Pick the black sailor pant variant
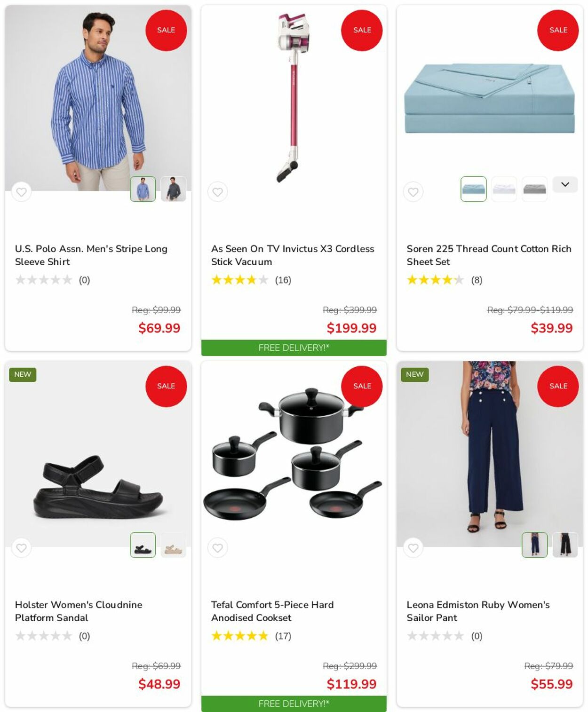This screenshot has width=588, height=712. click(565, 545)
